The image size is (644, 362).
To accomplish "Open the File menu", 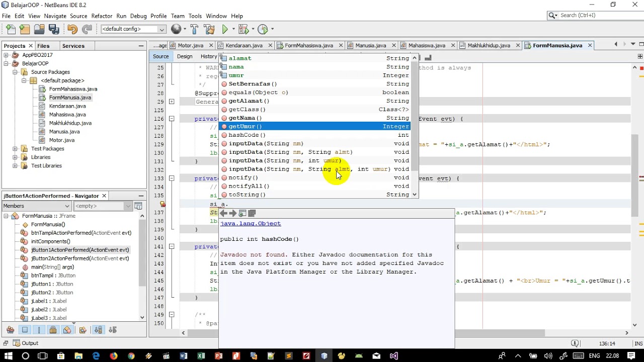I will click(x=6, y=16).
